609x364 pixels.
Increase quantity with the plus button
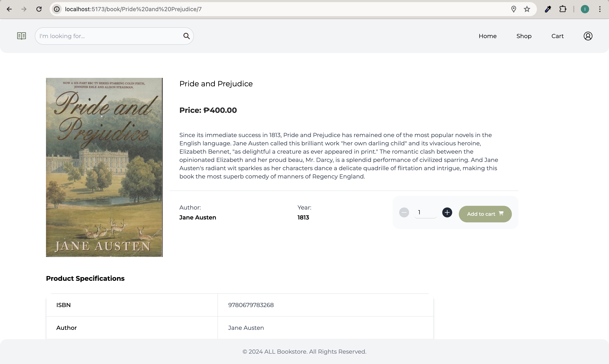tap(447, 212)
